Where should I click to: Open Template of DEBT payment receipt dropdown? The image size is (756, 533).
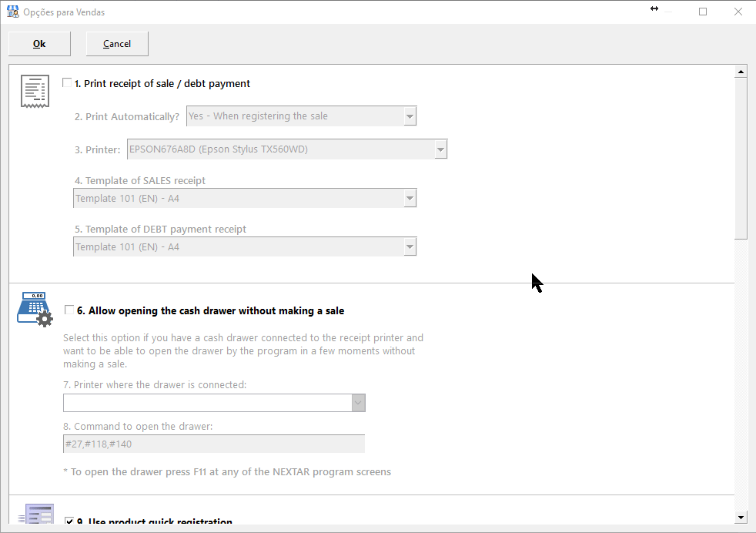[x=410, y=247]
